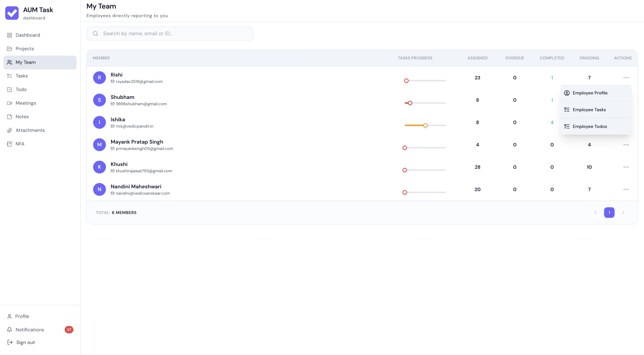The width and height of the screenshot is (644, 355).
Task: Click the email nandini@vedicsanskaar.com
Action: pyautogui.click(x=143, y=193)
